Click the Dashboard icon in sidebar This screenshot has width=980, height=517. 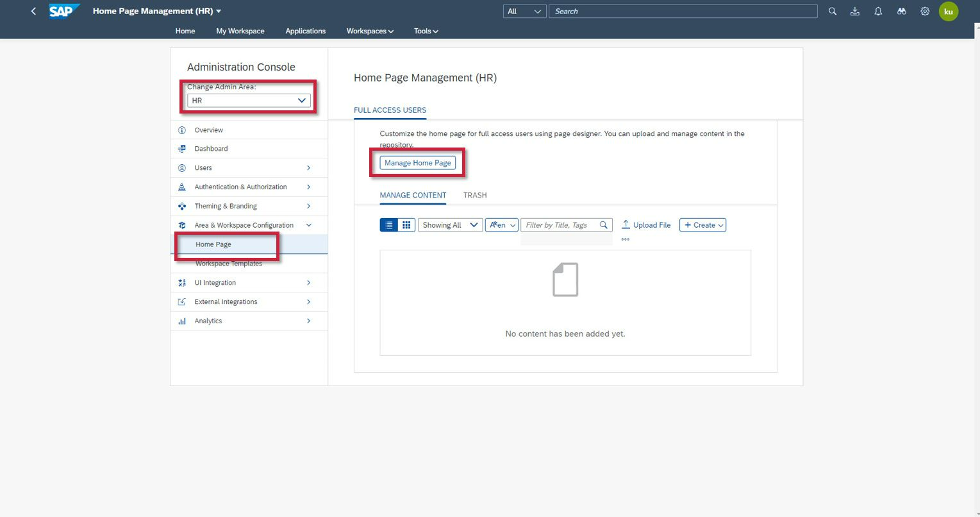pyautogui.click(x=182, y=149)
